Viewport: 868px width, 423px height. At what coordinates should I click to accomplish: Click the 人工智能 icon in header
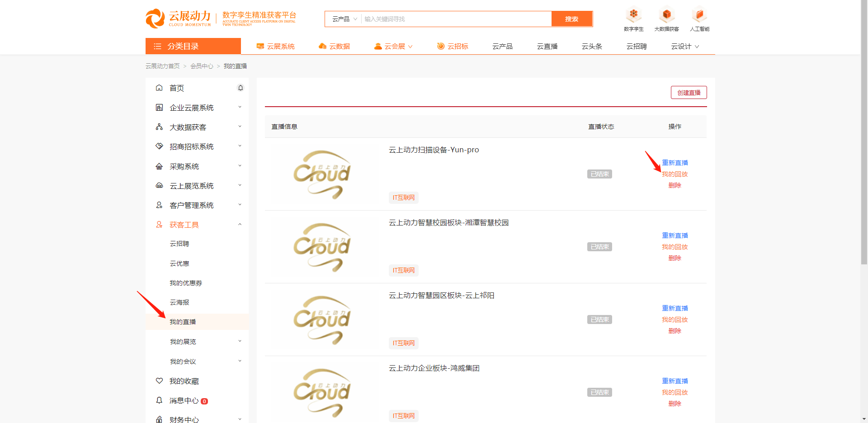699,15
